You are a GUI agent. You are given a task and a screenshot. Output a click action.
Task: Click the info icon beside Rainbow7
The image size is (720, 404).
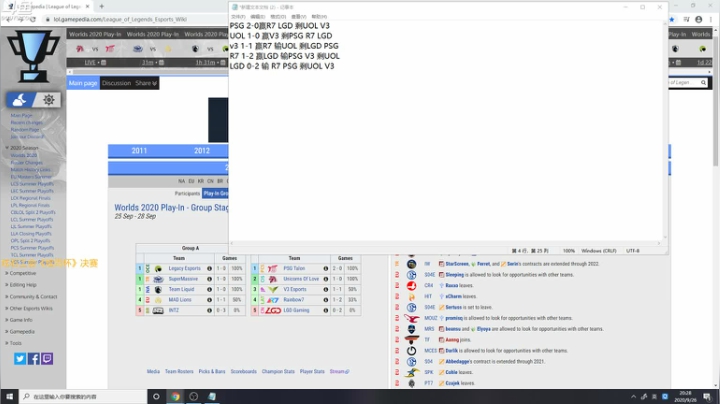[326, 300]
